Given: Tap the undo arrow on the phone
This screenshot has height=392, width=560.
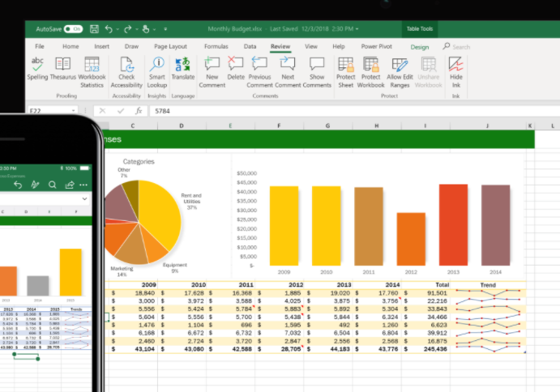Looking at the screenshot, I should tap(18, 185).
